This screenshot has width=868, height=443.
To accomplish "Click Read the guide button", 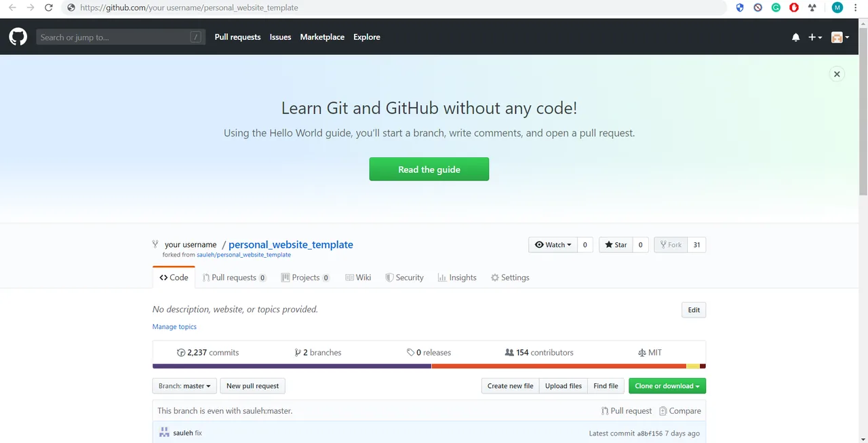I will pyautogui.click(x=429, y=170).
